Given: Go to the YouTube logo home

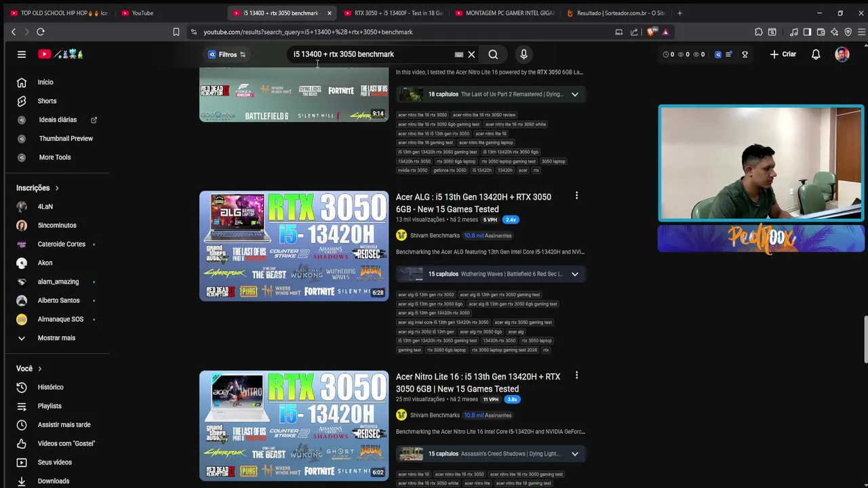Looking at the screenshot, I should point(60,54).
